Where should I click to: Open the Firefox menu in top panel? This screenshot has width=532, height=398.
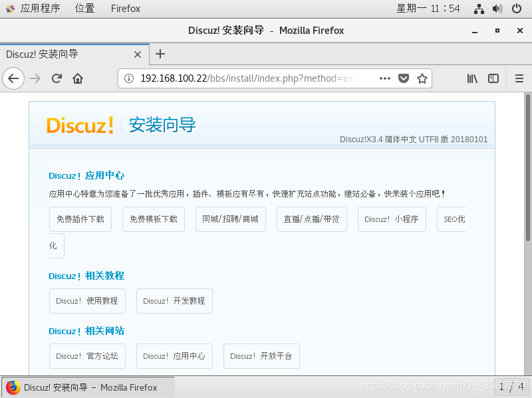(126, 8)
